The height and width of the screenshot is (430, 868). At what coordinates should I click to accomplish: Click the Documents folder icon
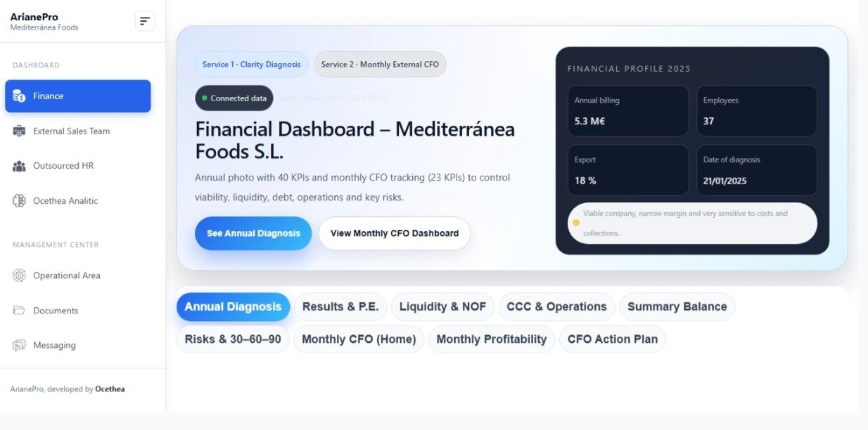tap(20, 311)
